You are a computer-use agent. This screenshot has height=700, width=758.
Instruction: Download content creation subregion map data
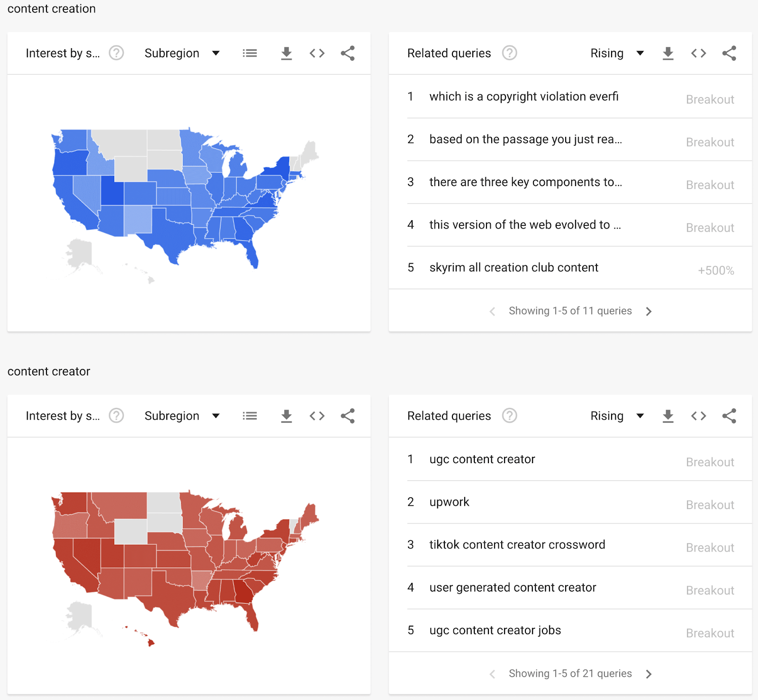(x=286, y=54)
